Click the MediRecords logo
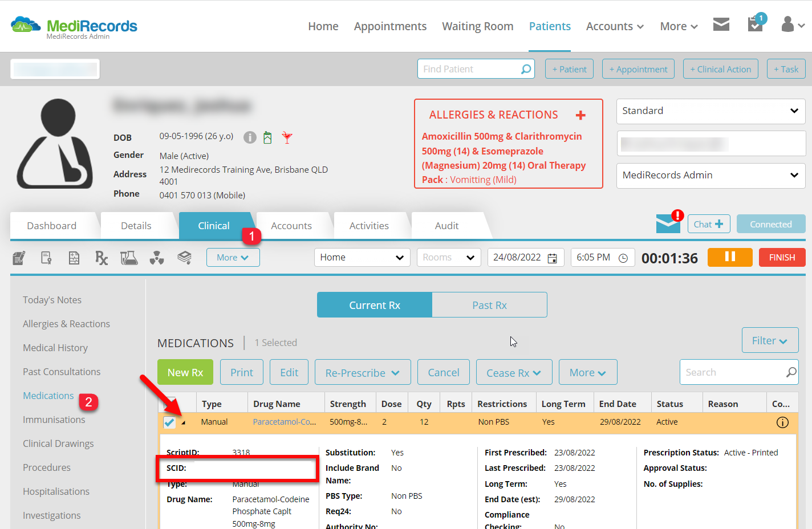The width and height of the screenshot is (812, 529). (x=74, y=27)
